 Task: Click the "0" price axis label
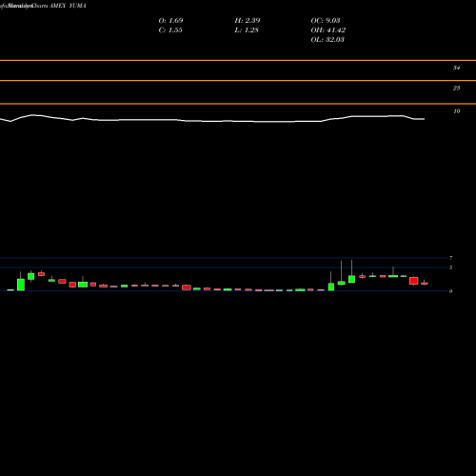(450, 291)
